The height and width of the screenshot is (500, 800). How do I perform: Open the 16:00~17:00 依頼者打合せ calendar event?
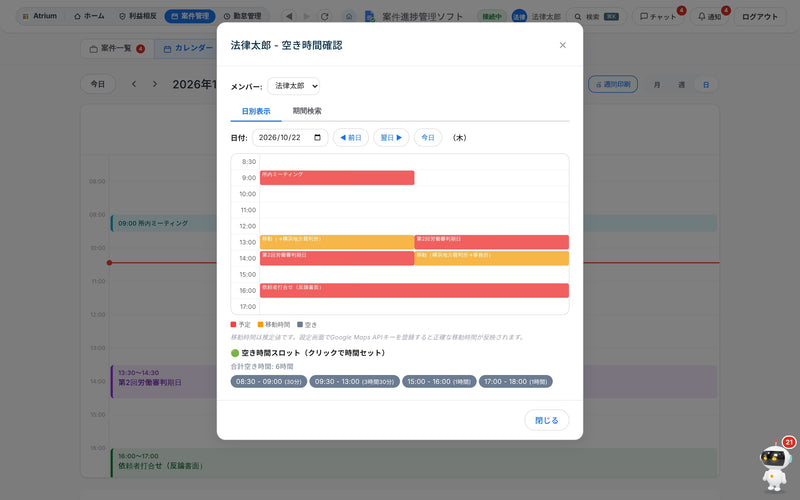[x=414, y=463]
